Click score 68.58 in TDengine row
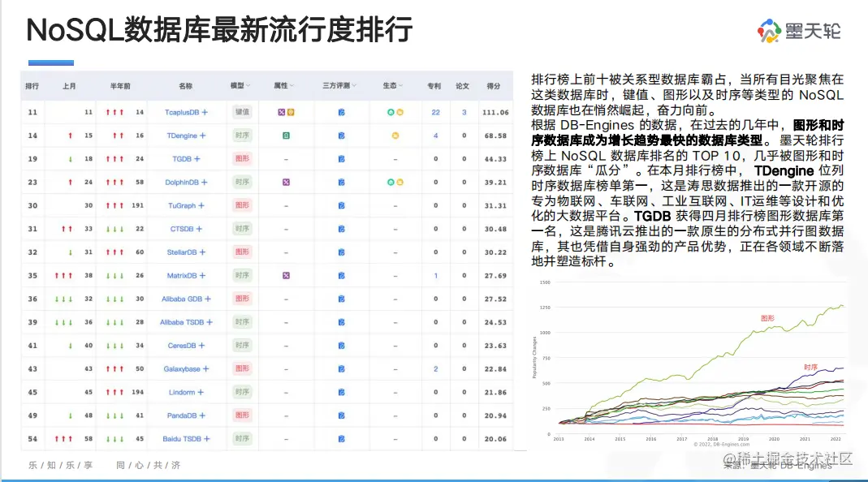This screenshot has width=868, height=482. 495,136
